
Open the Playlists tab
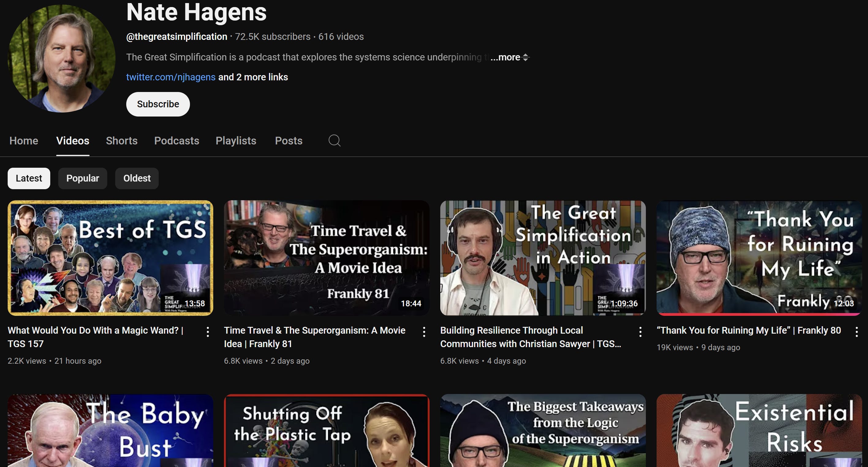point(236,141)
